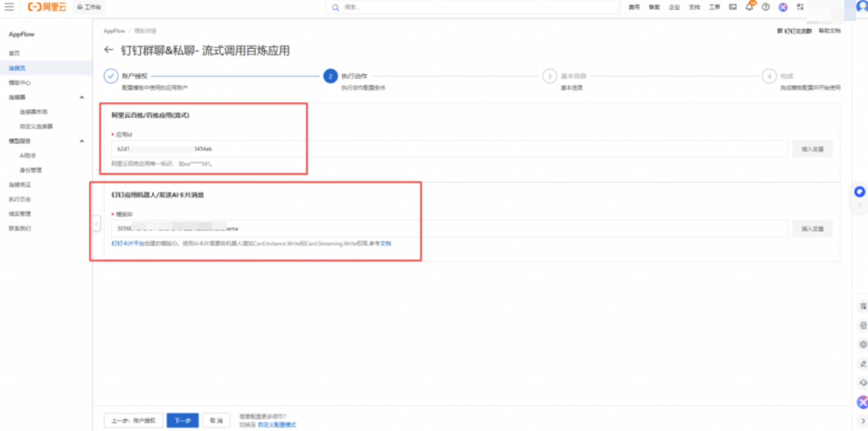The width and height of the screenshot is (868, 431).
Task: Click the second icon in the right toolbar stack
Action: click(x=863, y=326)
